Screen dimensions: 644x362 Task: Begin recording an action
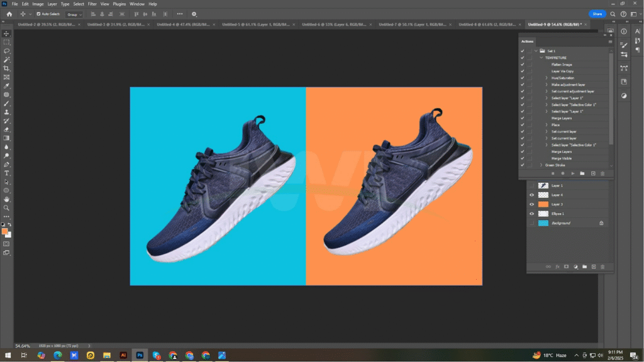click(563, 173)
